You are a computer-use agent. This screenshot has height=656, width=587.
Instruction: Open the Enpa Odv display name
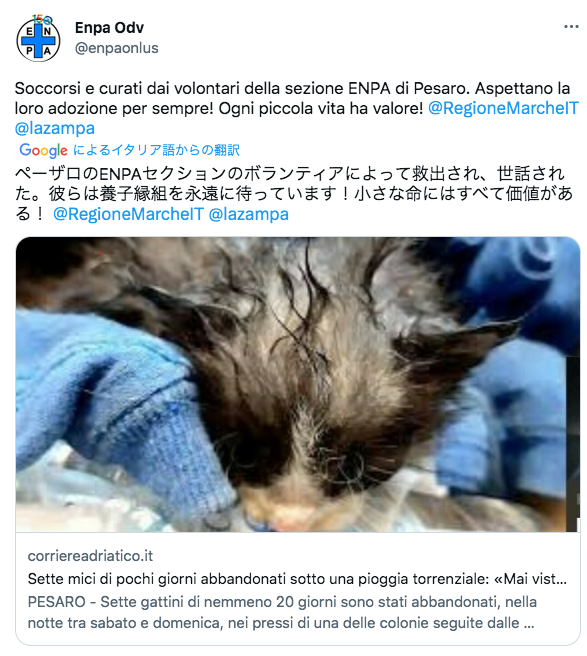point(109,28)
